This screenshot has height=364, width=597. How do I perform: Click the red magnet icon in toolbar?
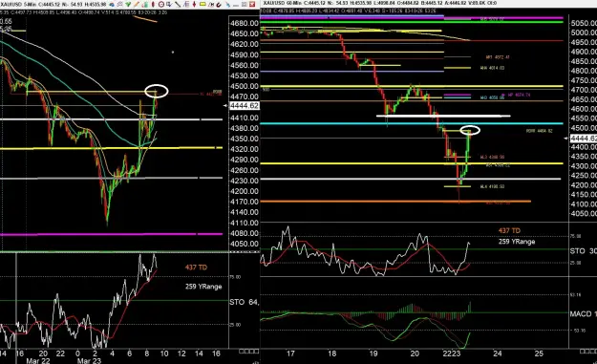pos(219,5)
